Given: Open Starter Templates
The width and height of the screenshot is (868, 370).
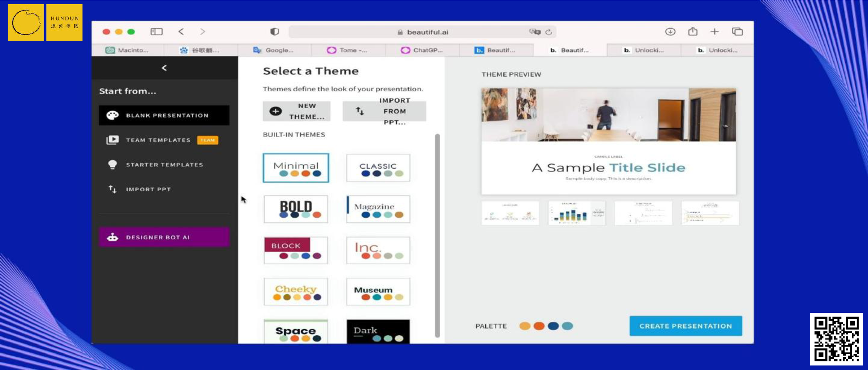Looking at the screenshot, I should pos(164,164).
